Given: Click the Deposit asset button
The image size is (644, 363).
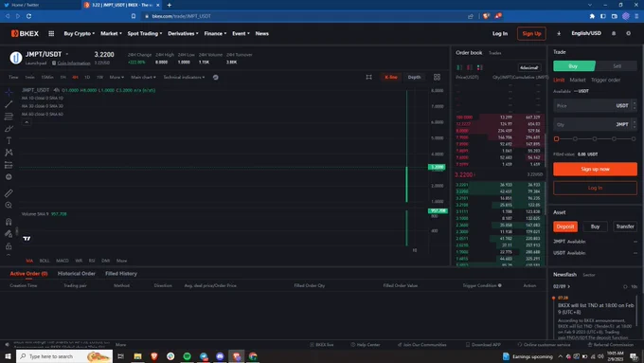Looking at the screenshot, I should [565, 227].
